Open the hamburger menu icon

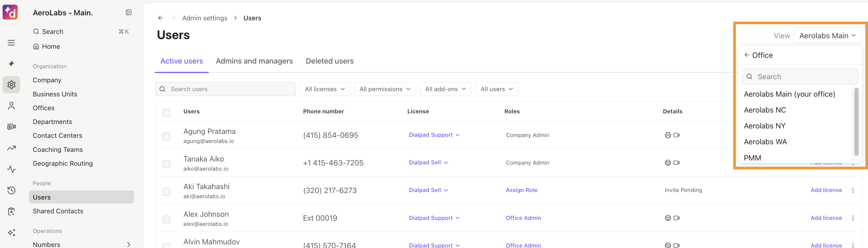pos(11,43)
